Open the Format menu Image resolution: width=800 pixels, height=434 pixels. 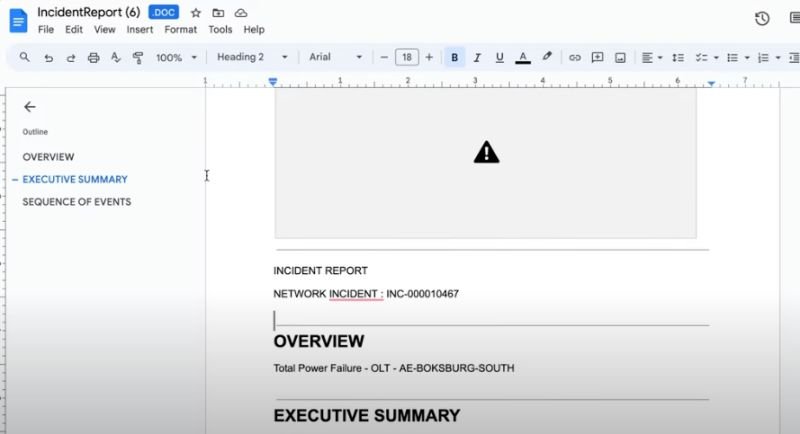coord(181,30)
